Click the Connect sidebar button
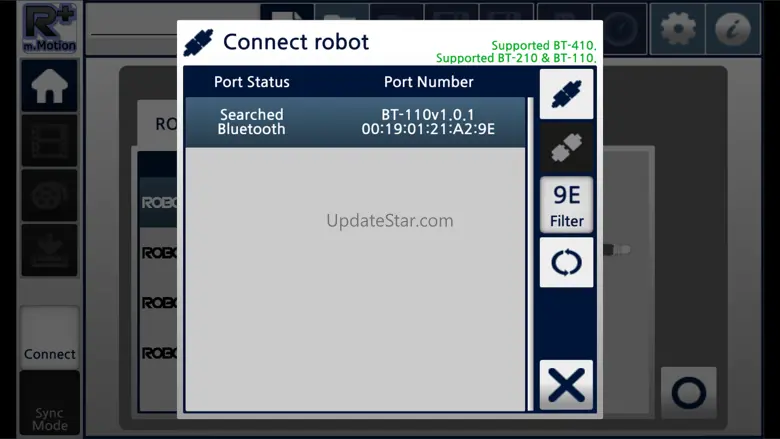The height and width of the screenshot is (439, 780). (x=49, y=338)
